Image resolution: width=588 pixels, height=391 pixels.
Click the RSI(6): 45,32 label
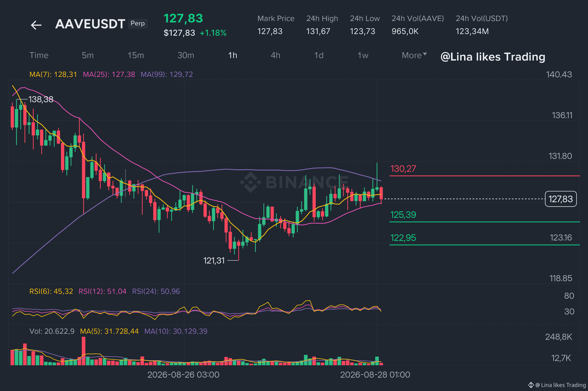pyautogui.click(x=51, y=291)
